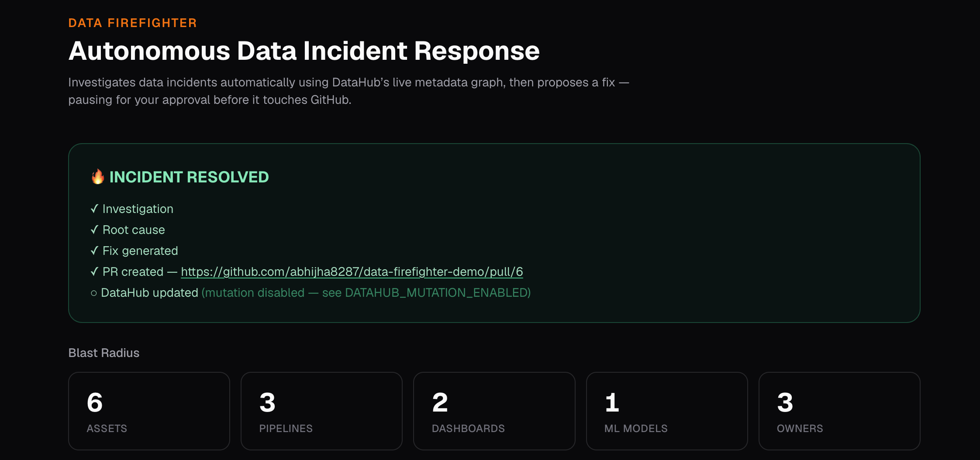Open the GitHub pull request link
Screen dimensions: 980x460
[x=352, y=271]
